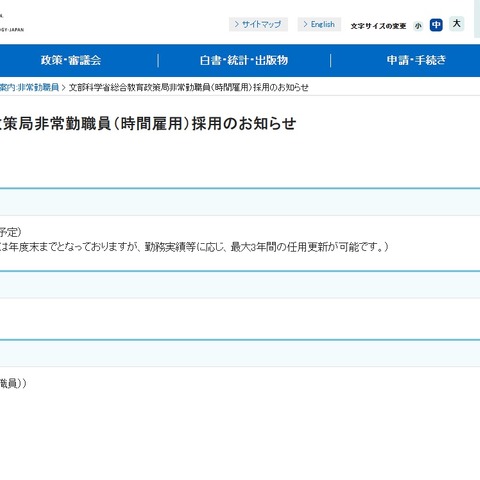Click the 文字サイズの変更 label
480x480 pixels.
(x=378, y=26)
